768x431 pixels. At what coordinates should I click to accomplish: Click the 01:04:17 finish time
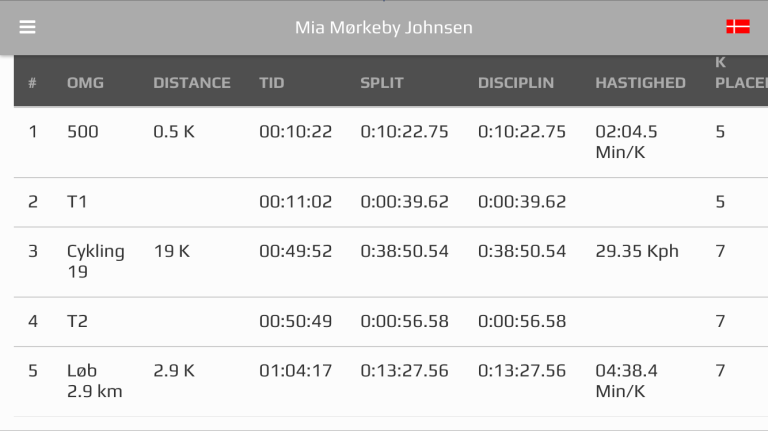click(x=295, y=371)
